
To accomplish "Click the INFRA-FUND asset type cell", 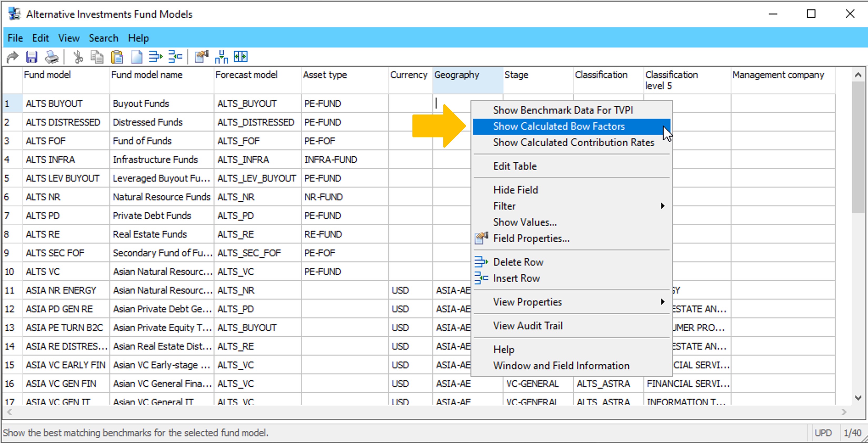I will click(345, 160).
